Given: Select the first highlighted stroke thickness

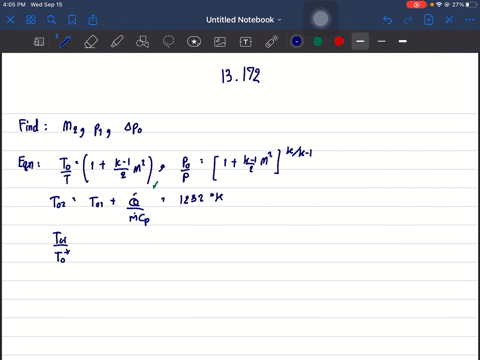Looking at the screenshot, I should (x=360, y=41).
